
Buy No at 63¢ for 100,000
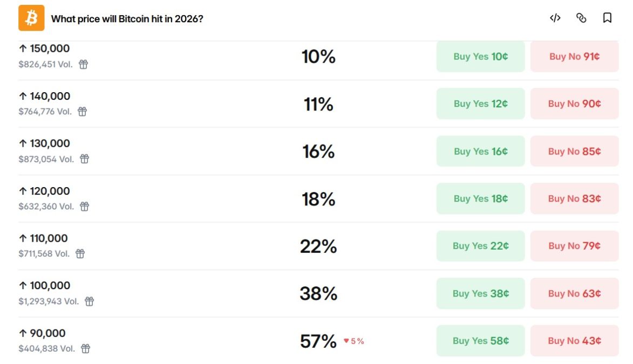click(x=574, y=293)
